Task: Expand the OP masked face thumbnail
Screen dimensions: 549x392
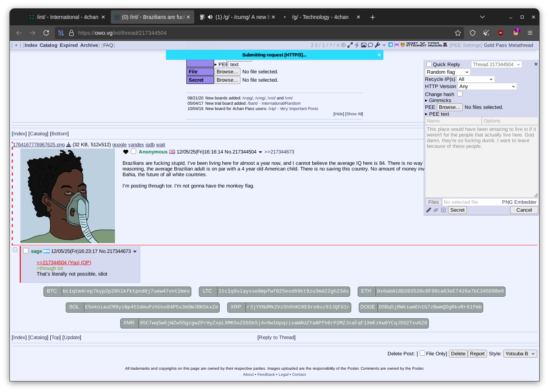Action: tap(68, 196)
